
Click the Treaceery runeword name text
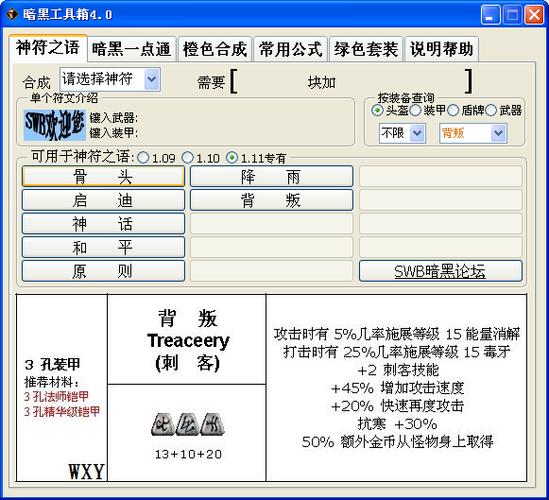pyautogui.click(x=188, y=341)
